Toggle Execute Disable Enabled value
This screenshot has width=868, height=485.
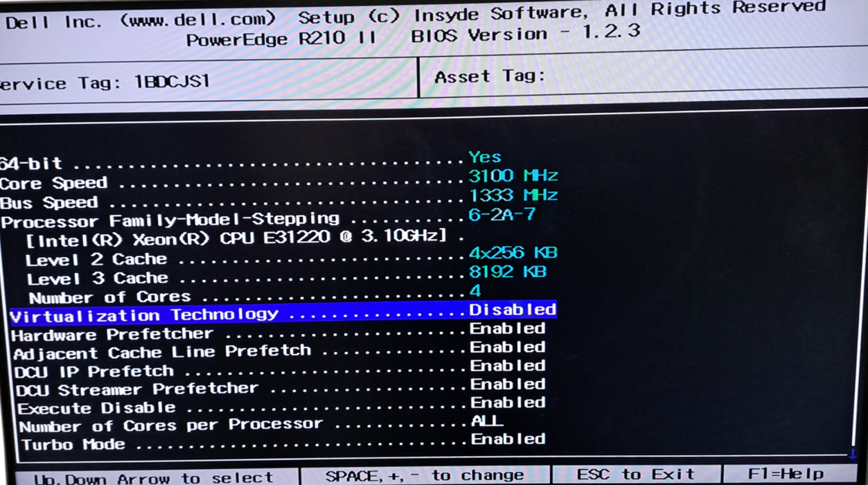point(508,403)
